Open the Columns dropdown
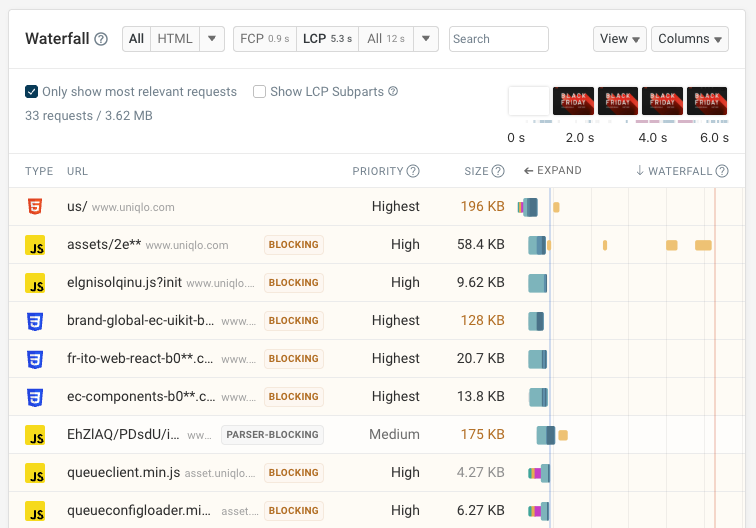756x528 pixels. pos(689,39)
